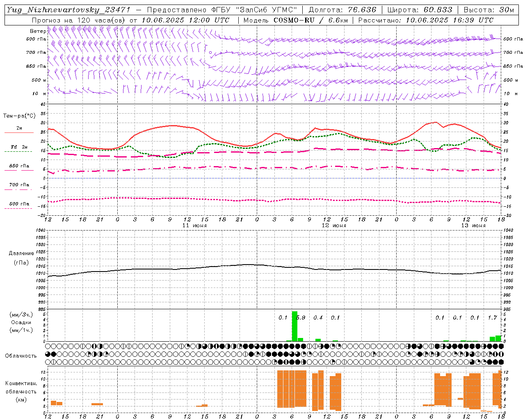Select the elevation text Высота: 30м
Screen dimensions: 525x420
click(489, 10)
